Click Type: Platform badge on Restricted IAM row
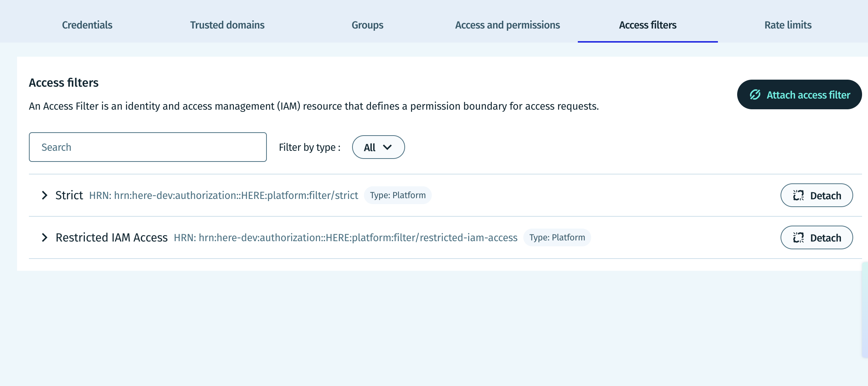 tap(557, 237)
